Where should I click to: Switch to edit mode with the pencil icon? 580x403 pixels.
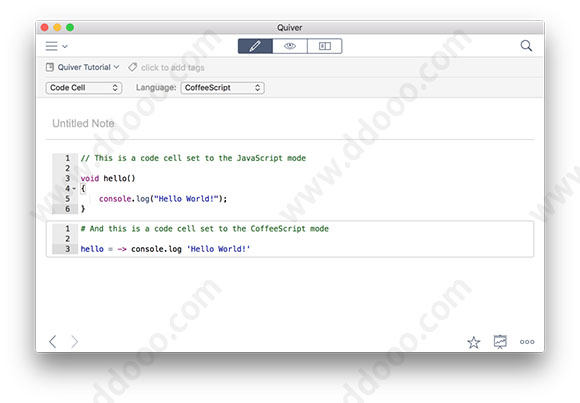(x=255, y=46)
